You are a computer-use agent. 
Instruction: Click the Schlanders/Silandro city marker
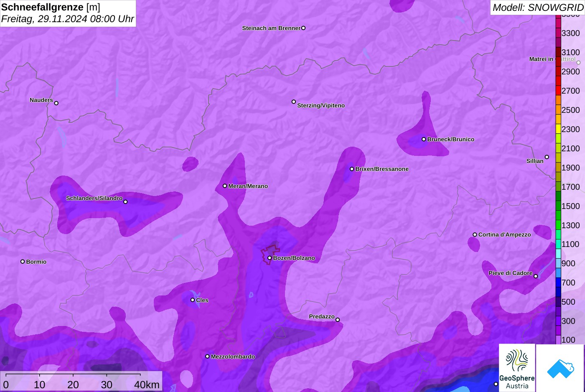click(x=125, y=202)
